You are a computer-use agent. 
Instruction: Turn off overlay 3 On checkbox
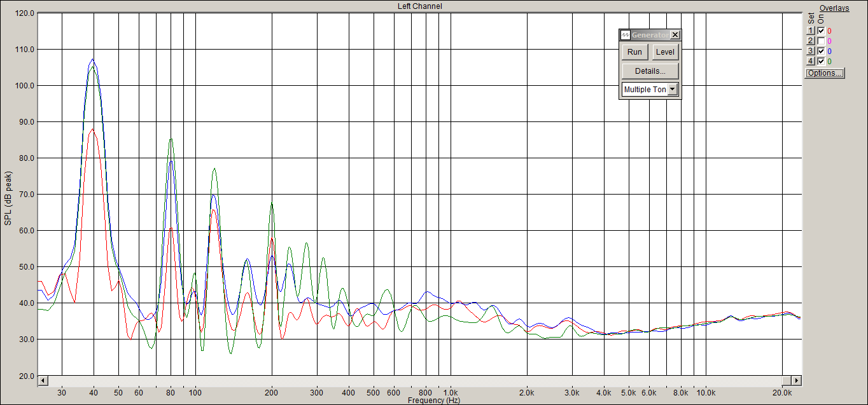(x=821, y=51)
